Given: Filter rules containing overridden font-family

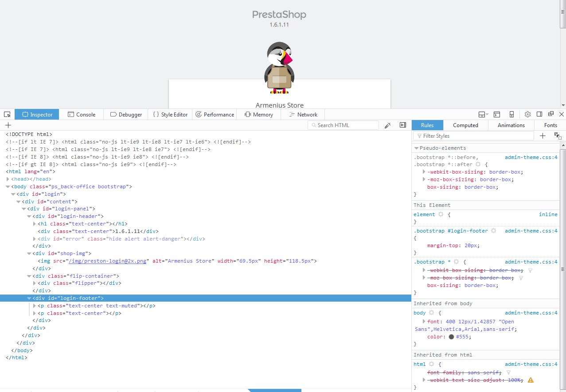Looking at the screenshot, I should tap(508, 373).
